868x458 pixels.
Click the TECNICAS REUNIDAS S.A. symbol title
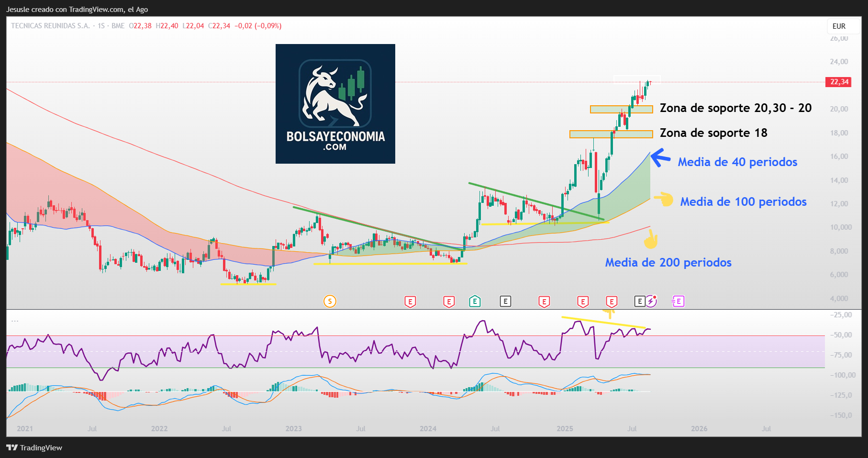50,26
